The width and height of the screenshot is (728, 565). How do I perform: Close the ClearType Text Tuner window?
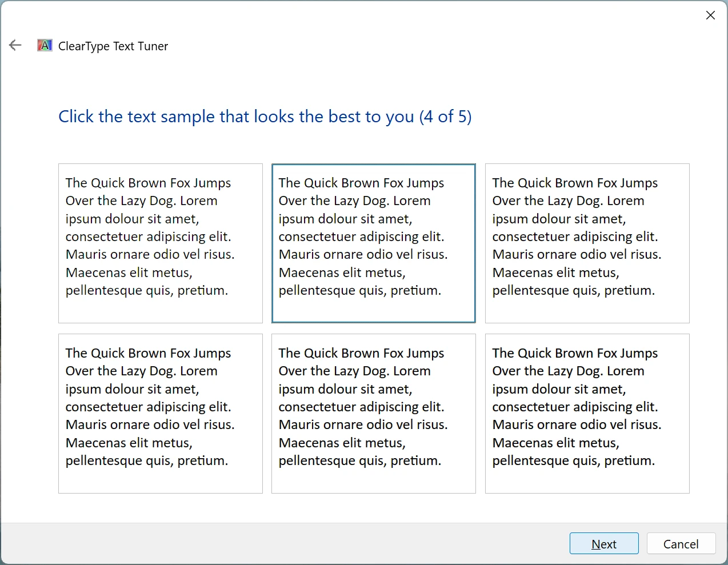click(x=710, y=15)
